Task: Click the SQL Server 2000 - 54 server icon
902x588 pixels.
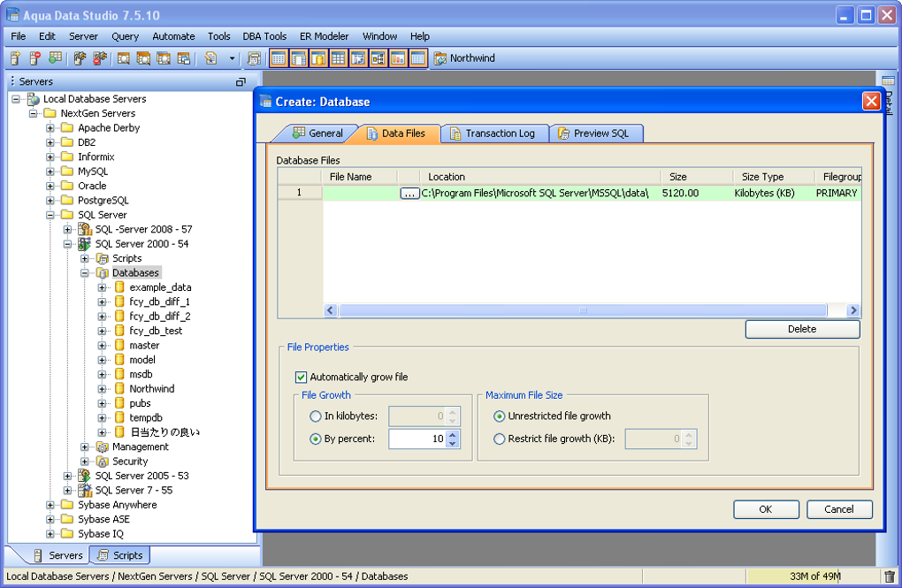Action: click(85, 244)
